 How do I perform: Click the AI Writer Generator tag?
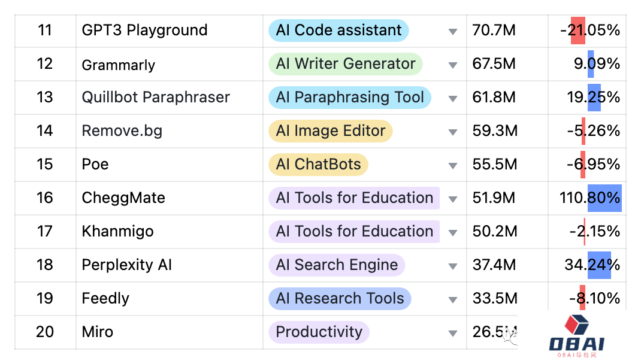[345, 64]
